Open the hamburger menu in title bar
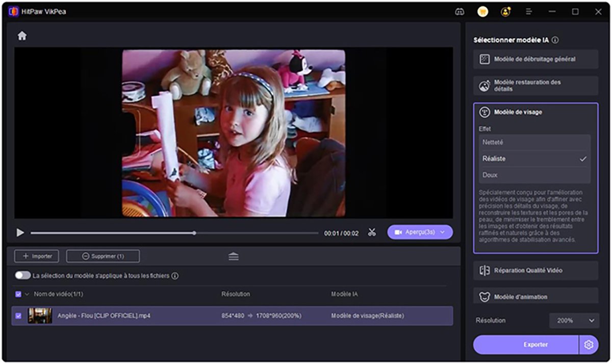The height and width of the screenshot is (364, 612). tap(529, 11)
